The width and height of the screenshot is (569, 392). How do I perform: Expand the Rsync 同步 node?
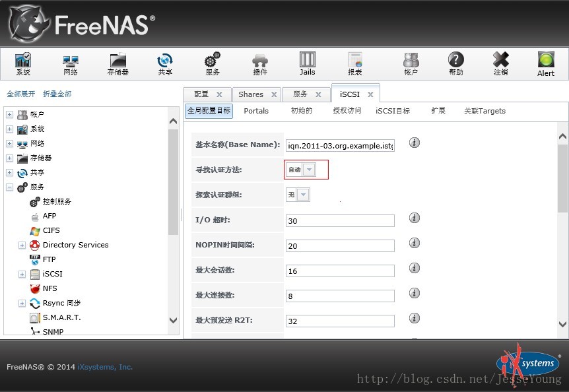pyautogui.click(x=22, y=303)
